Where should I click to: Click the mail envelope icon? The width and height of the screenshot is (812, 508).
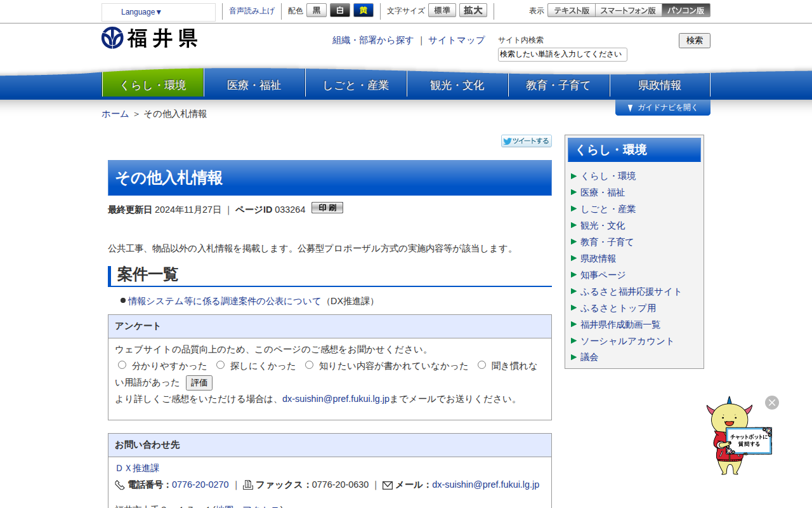388,485
